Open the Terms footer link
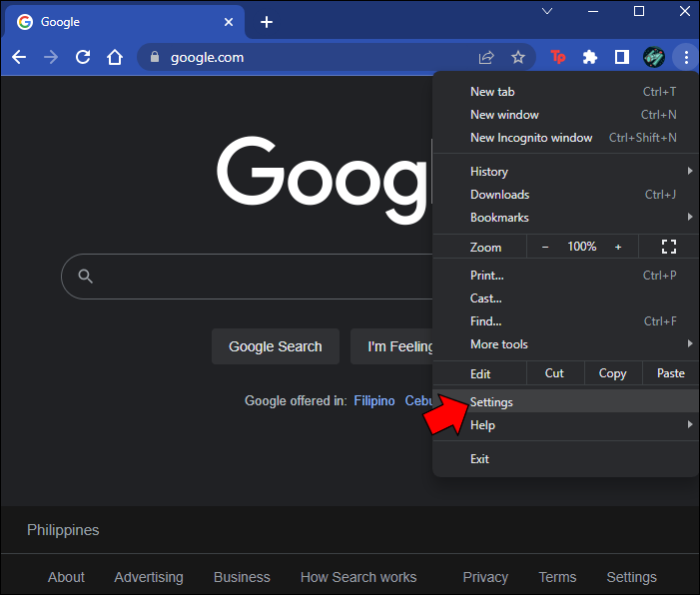 (x=557, y=577)
